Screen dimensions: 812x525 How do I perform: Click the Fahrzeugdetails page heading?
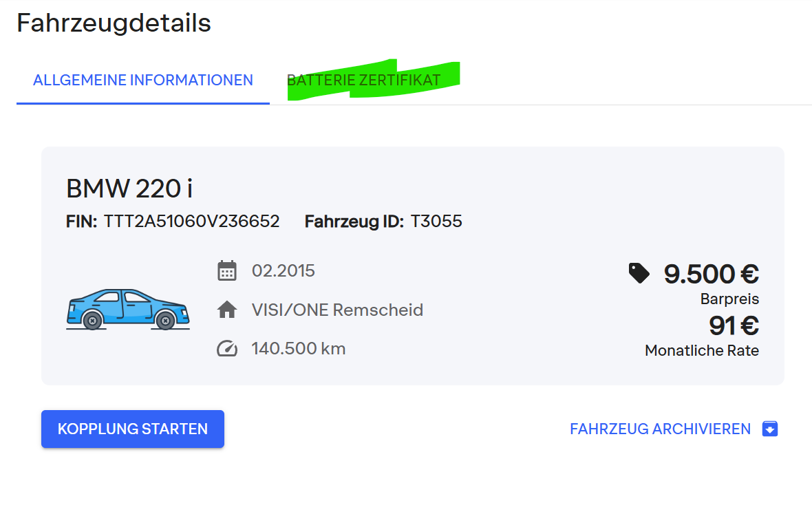pos(114,23)
